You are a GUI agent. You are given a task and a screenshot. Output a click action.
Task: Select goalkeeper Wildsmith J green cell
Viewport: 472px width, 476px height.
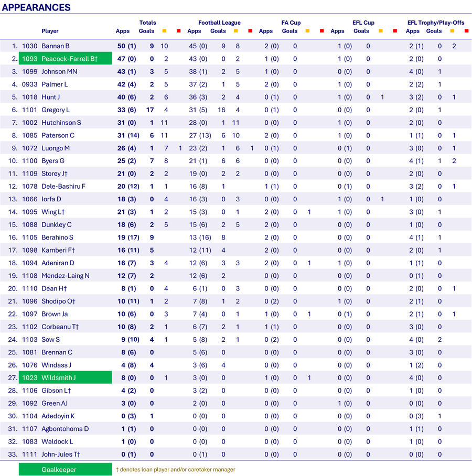[66, 377]
